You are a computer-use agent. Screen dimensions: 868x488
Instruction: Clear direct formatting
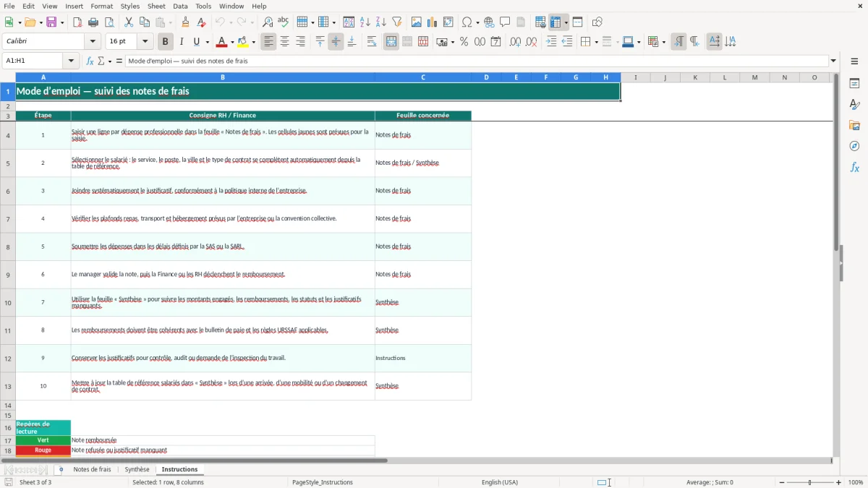tap(201, 22)
